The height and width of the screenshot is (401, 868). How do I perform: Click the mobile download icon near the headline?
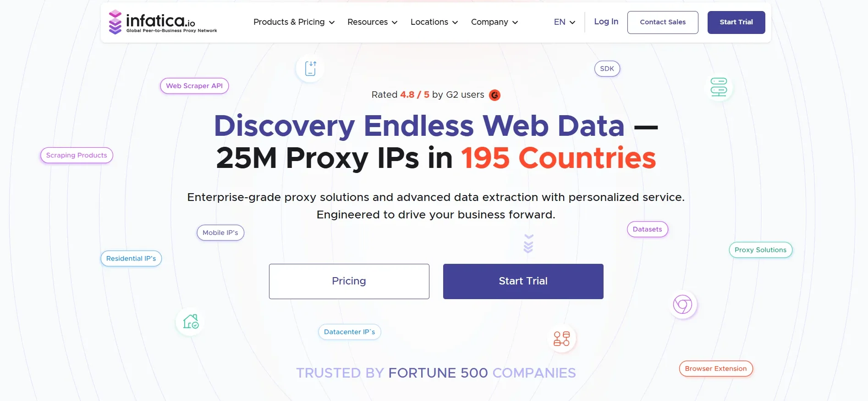[310, 68]
